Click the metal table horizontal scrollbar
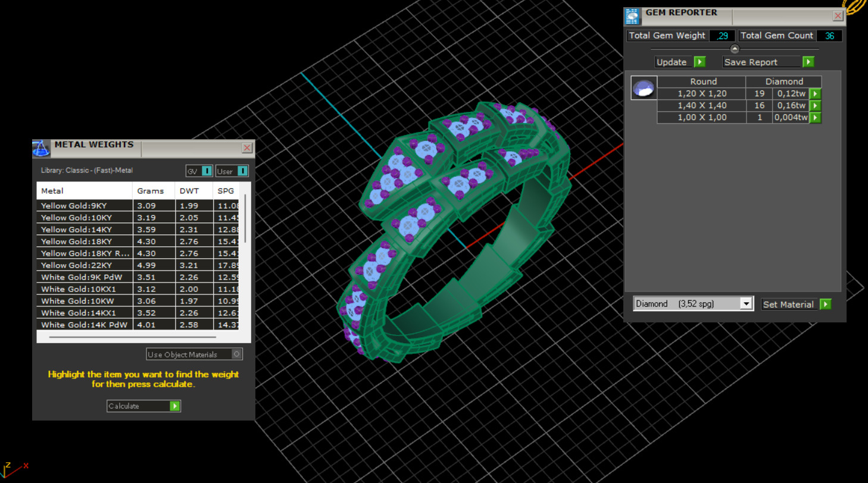 132,337
